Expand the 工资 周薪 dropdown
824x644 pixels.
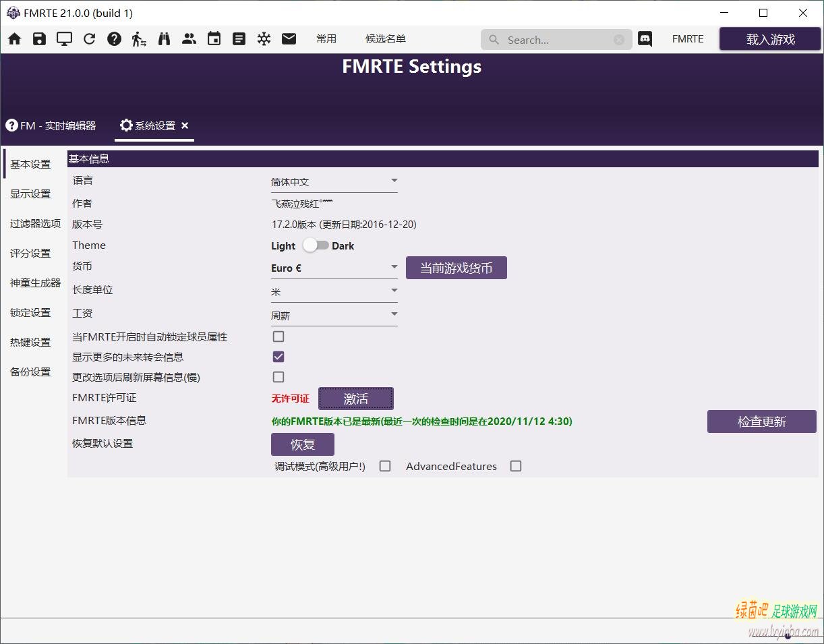pos(334,316)
